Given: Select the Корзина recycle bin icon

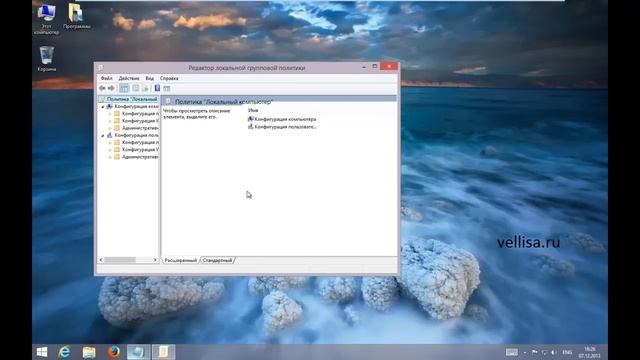Looking at the screenshot, I should pyautogui.click(x=47, y=59).
